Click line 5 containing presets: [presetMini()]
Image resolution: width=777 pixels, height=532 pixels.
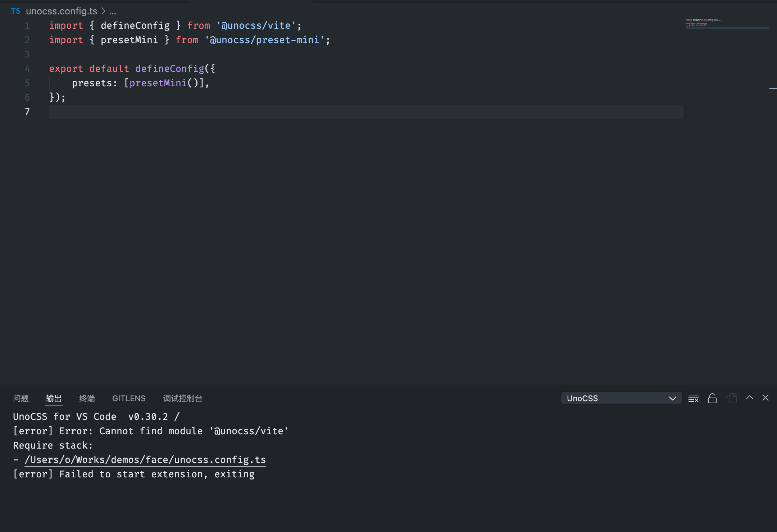click(140, 83)
